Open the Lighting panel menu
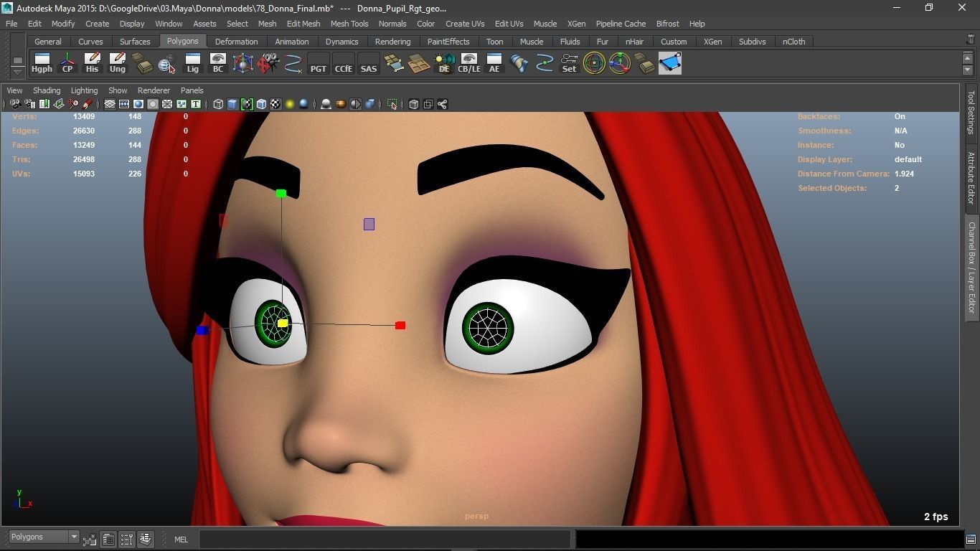The height and width of the screenshot is (551, 980). (x=84, y=90)
